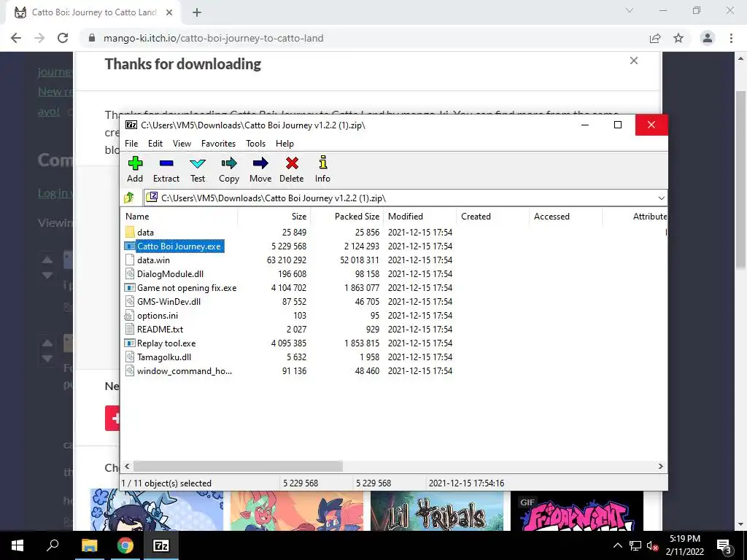Click the Chrome page vertical scrollbar thumb

click(740, 179)
